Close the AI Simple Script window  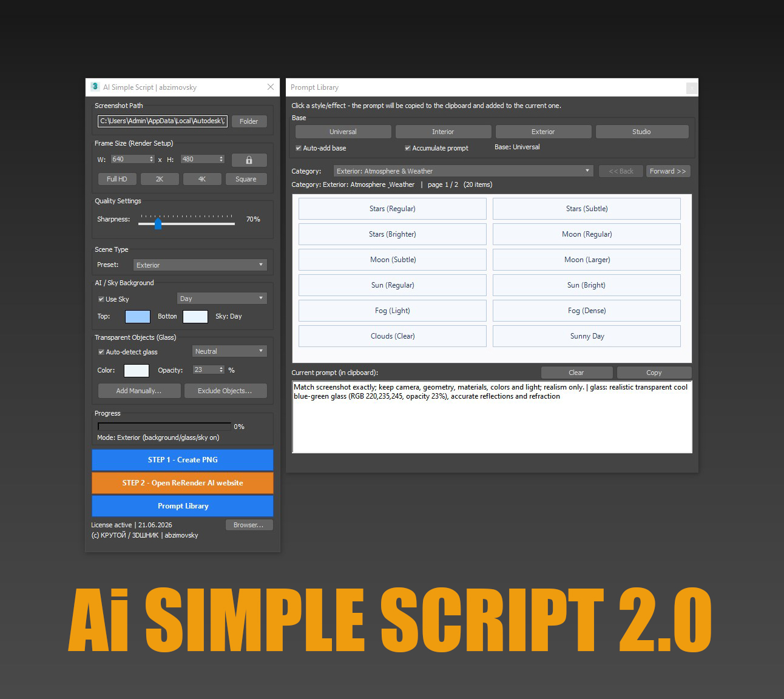click(x=271, y=87)
